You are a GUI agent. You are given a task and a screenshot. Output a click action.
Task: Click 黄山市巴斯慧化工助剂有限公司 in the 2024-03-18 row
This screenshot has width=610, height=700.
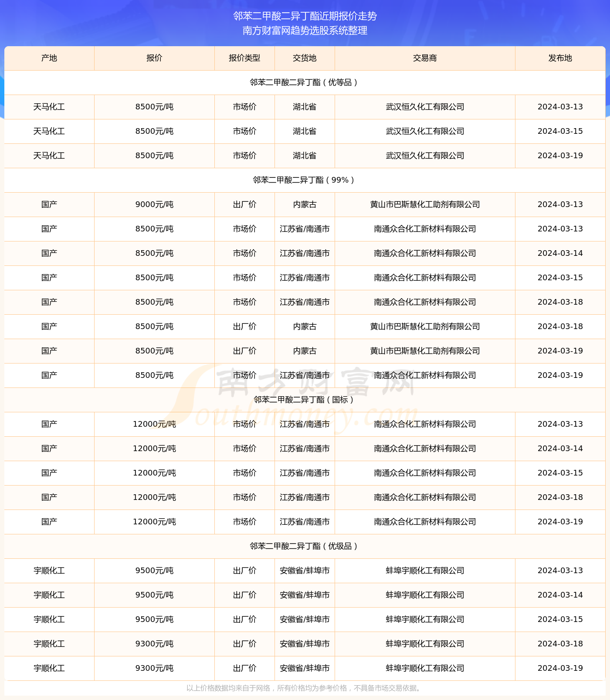[425, 326]
